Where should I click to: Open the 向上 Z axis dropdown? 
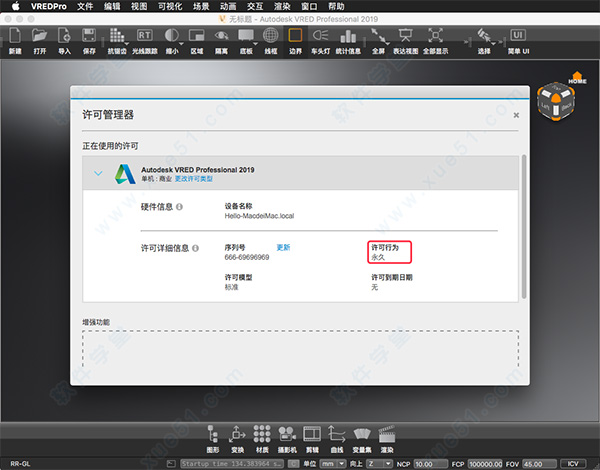[379, 464]
